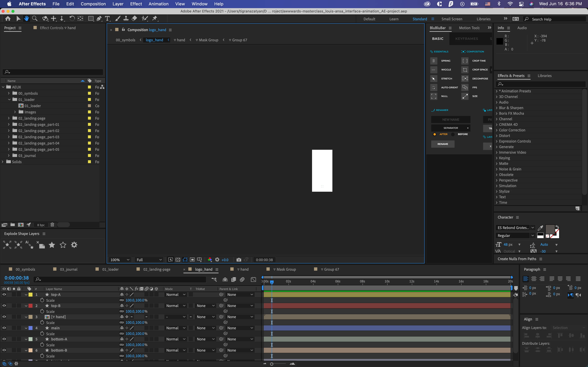Switch to the Small Screen workspace
The image size is (588, 367).
452,19
